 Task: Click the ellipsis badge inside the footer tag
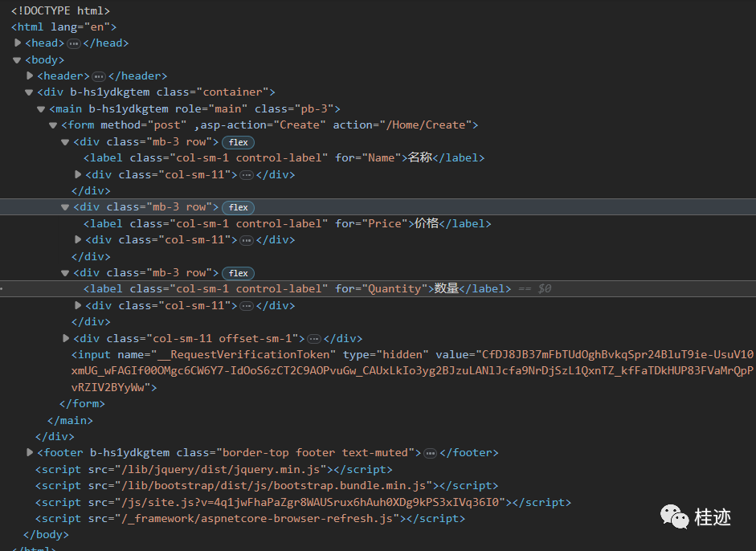(430, 453)
